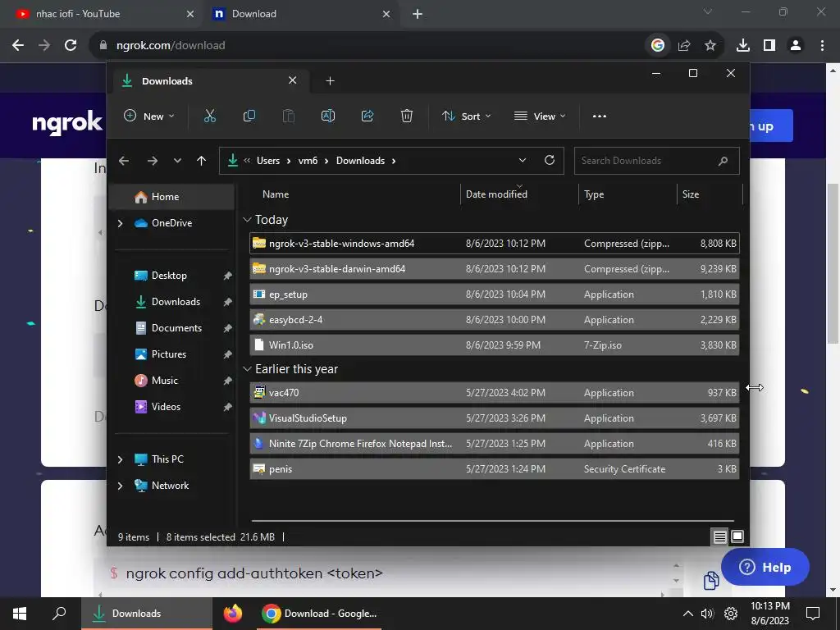
Task: Open the Sort options dropdown
Action: tap(466, 116)
